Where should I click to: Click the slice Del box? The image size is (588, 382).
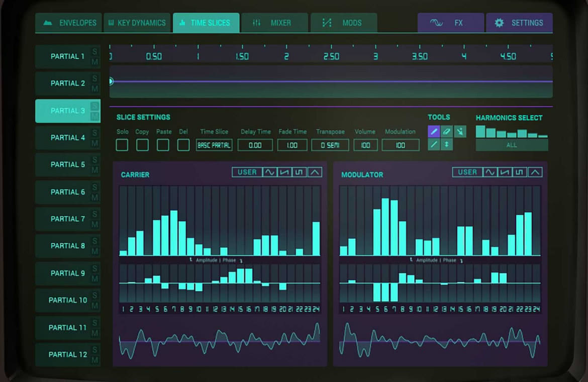(183, 145)
